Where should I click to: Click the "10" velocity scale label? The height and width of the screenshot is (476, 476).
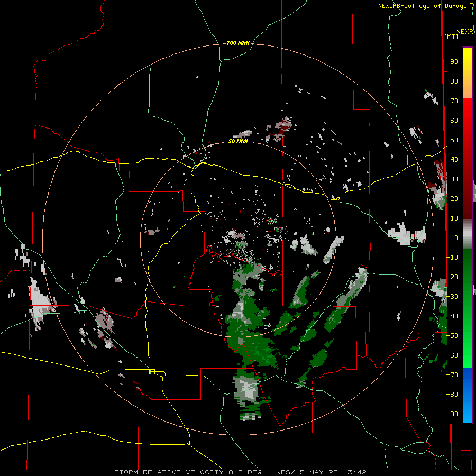tap(454, 218)
